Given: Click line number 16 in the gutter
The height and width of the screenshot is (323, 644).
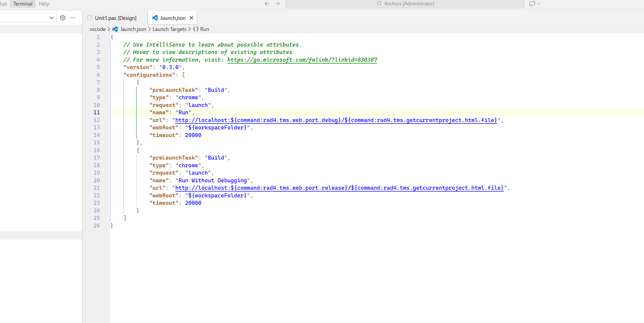Looking at the screenshot, I should click(97, 150).
